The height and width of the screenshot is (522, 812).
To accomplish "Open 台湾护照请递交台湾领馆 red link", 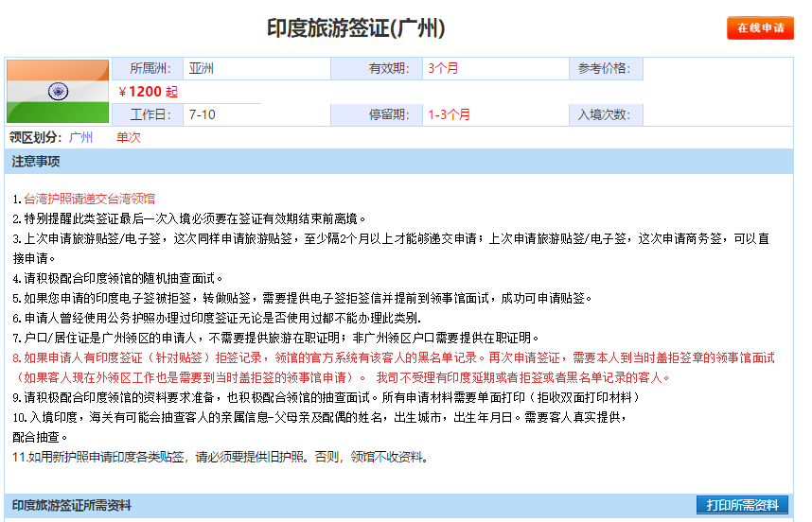I will click(x=89, y=199).
